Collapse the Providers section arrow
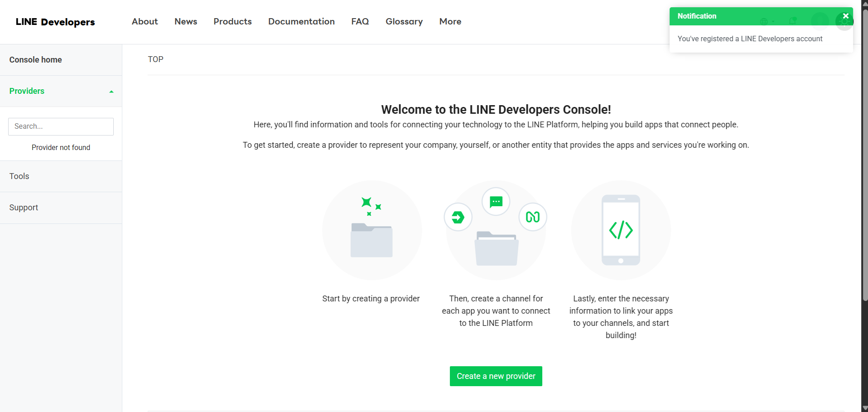868x412 pixels. 111,92
